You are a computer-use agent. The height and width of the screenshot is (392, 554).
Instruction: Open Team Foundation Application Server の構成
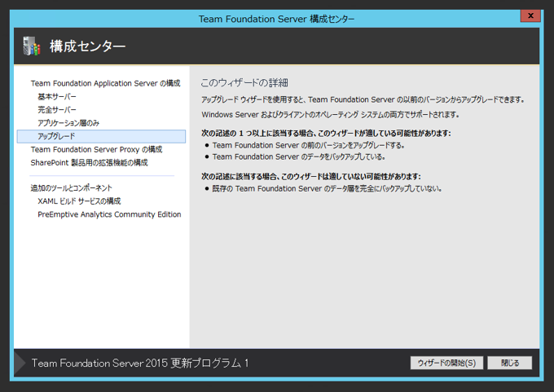click(105, 83)
